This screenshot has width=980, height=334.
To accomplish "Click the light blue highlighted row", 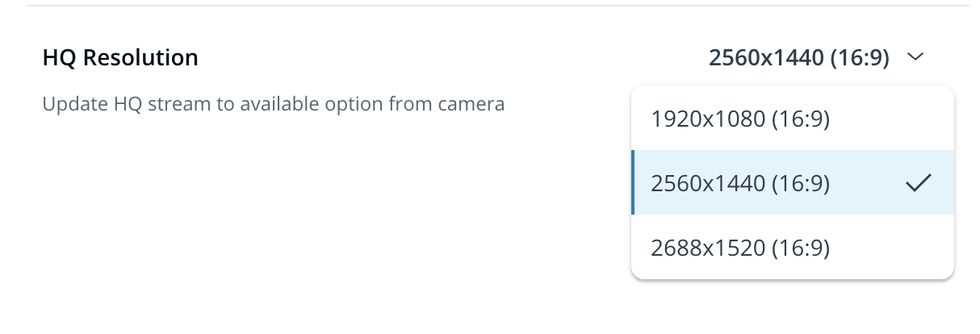I will click(791, 183).
